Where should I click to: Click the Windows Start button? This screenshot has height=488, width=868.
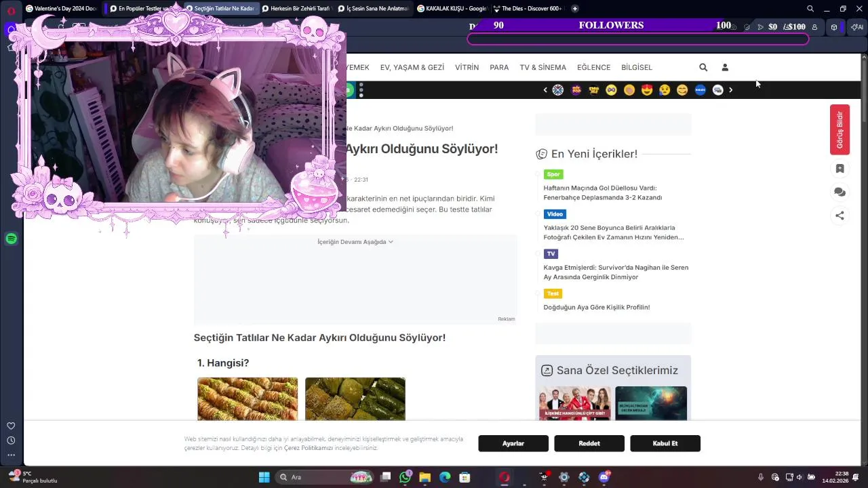pos(264,477)
